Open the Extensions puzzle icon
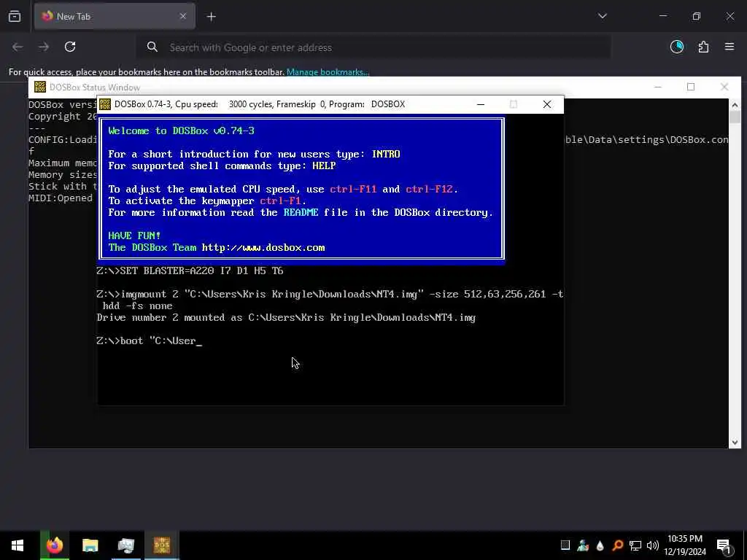 (703, 47)
